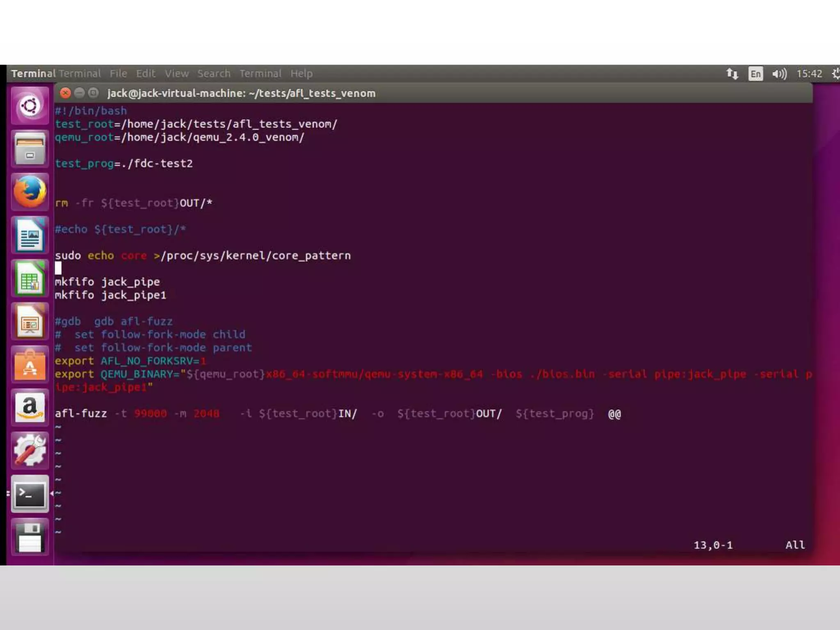Open the Edit menu
The height and width of the screenshot is (630, 840).
(x=146, y=74)
